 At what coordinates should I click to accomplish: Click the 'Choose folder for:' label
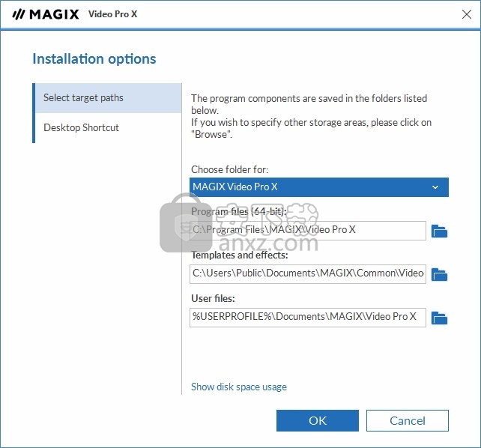[230, 169]
